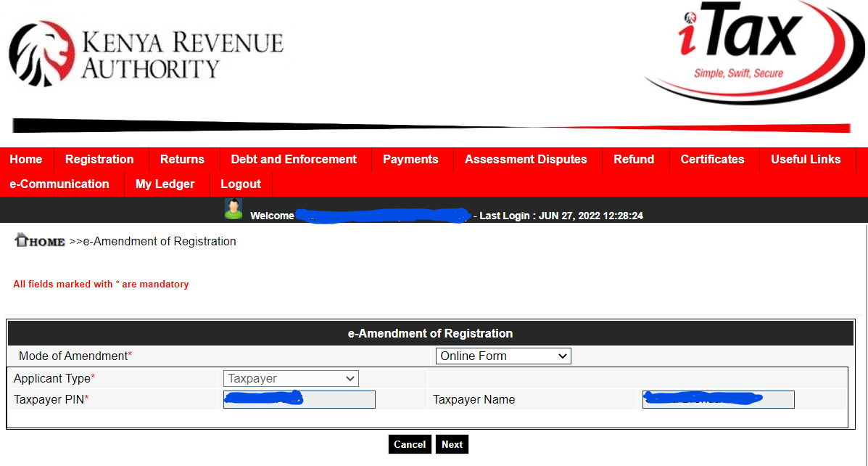
Task: Click the Next button
Action: 452,443
